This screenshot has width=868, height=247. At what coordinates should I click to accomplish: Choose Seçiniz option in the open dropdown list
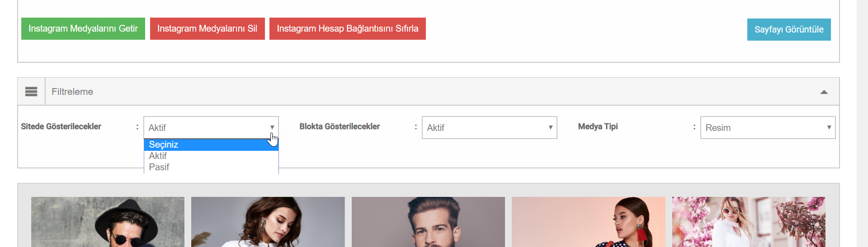pyautogui.click(x=211, y=144)
